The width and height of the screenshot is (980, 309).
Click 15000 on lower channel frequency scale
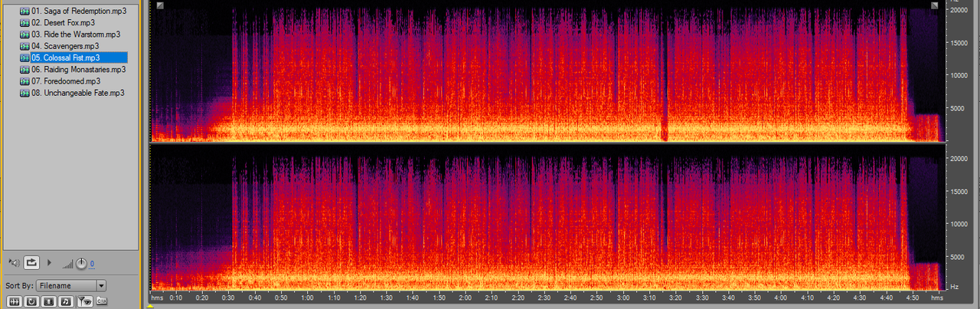click(960, 192)
